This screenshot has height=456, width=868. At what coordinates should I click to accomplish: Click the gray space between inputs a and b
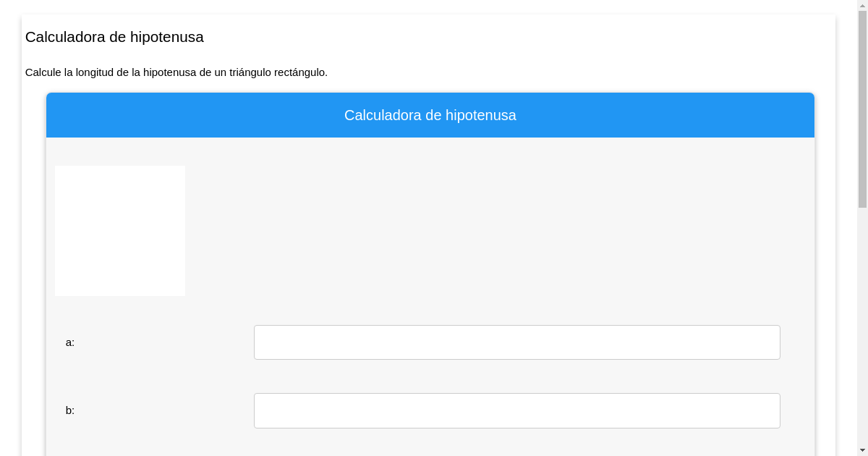click(x=516, y=376)
